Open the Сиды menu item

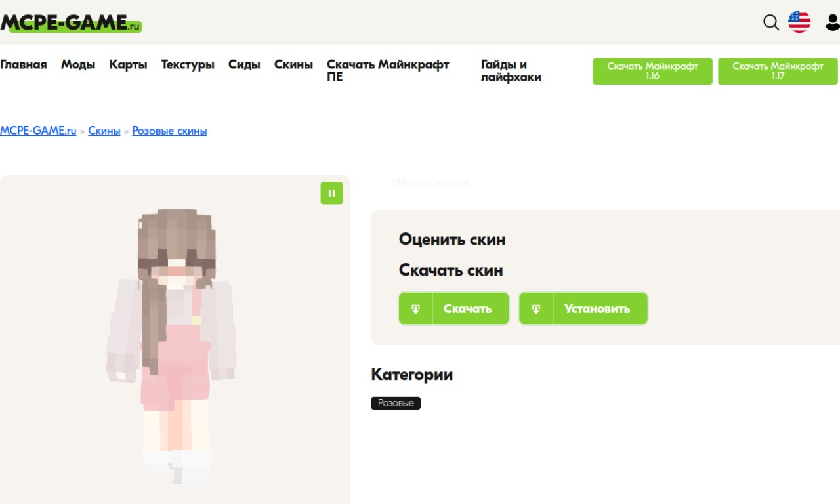(x=244, y=64)
